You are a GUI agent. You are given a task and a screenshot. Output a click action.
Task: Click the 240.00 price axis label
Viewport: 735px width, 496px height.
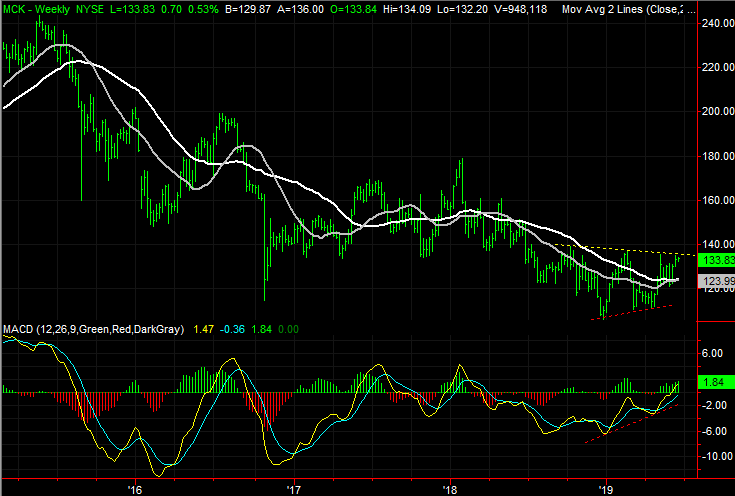coord(713,24)
